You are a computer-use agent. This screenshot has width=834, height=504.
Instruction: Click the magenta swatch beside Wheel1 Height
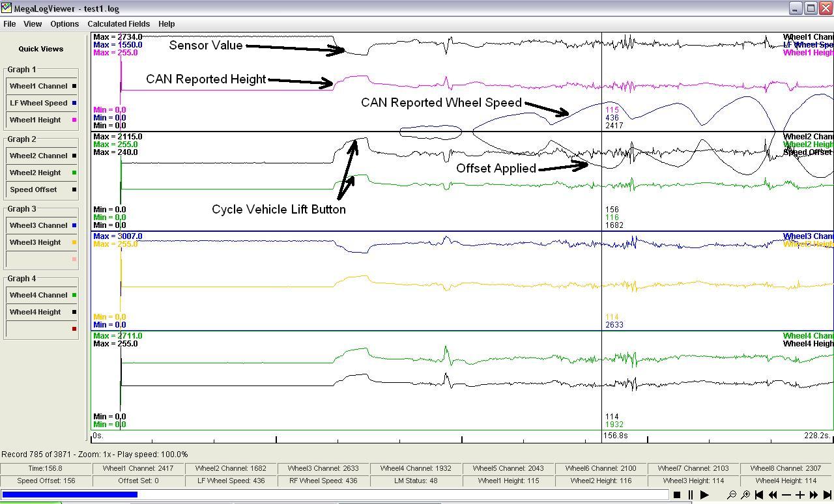coord(74,120)
